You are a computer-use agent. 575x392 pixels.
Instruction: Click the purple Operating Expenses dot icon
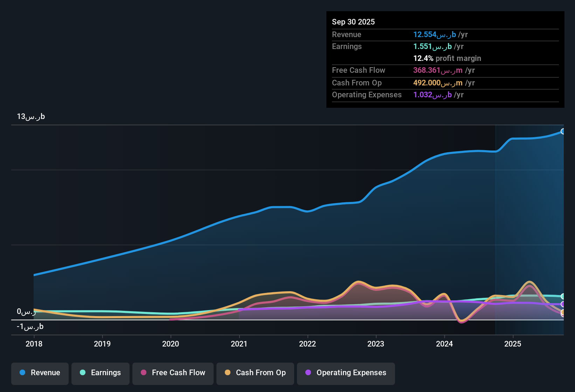tap(308, 373)
